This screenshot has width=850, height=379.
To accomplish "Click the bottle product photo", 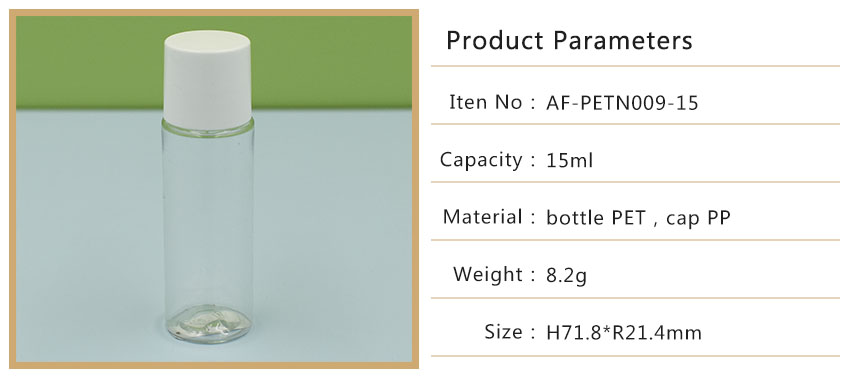I will click(214, 189).
